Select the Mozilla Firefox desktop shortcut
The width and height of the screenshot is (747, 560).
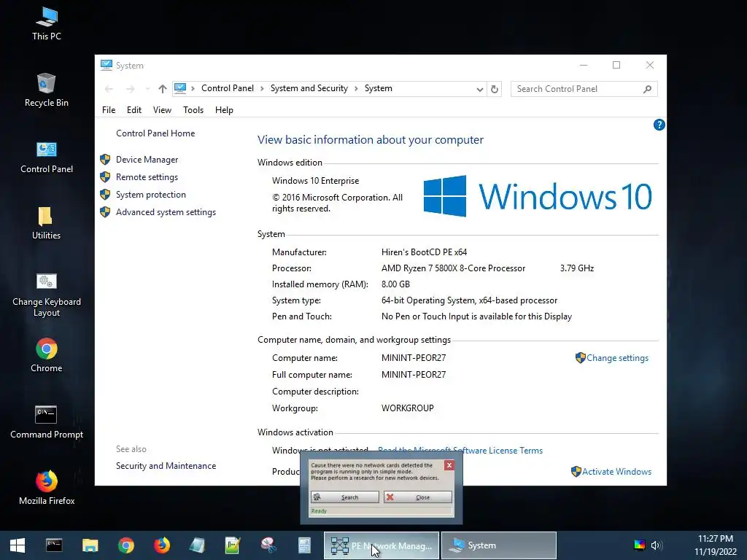[x=47, y=488]
